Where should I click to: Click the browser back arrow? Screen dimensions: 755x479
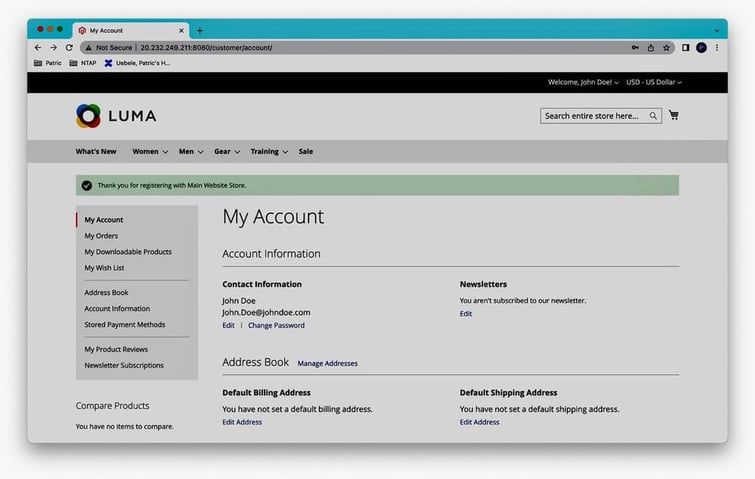pos(39,47)
